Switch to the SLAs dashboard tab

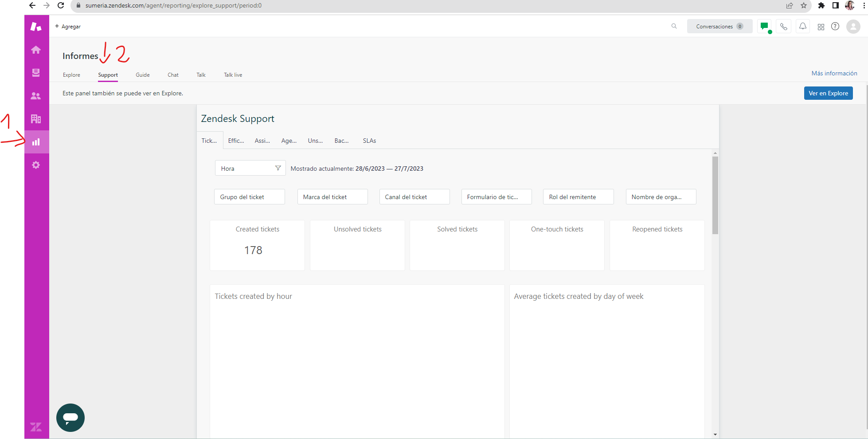point(369,141)
